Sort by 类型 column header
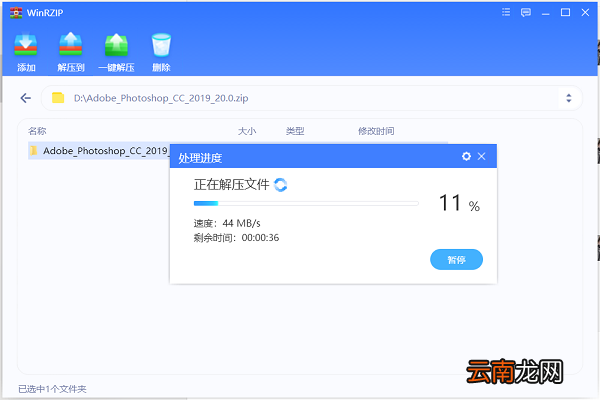 tap(295, 131)
